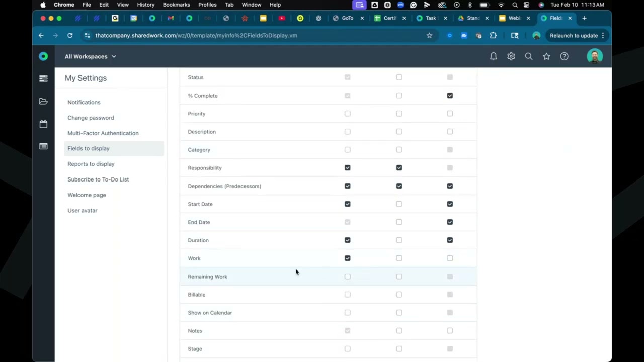Click the Category field label

tap(199, 150)
